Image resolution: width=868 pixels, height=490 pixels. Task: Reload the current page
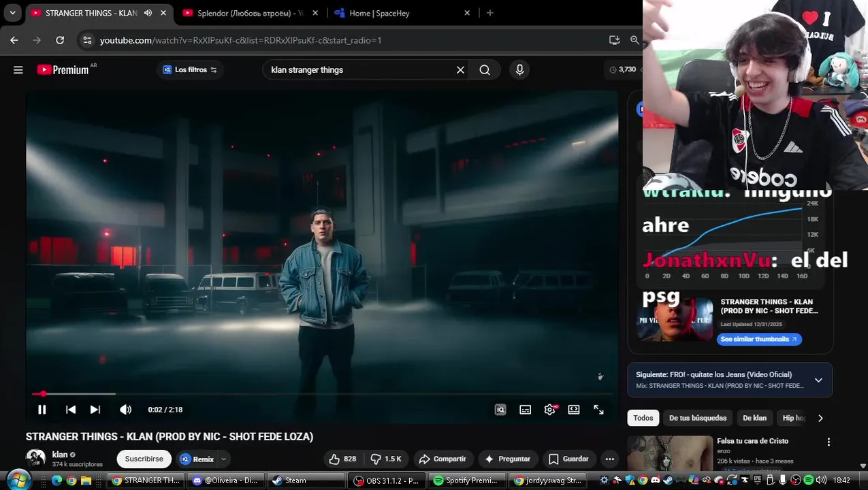coord(60,40)
